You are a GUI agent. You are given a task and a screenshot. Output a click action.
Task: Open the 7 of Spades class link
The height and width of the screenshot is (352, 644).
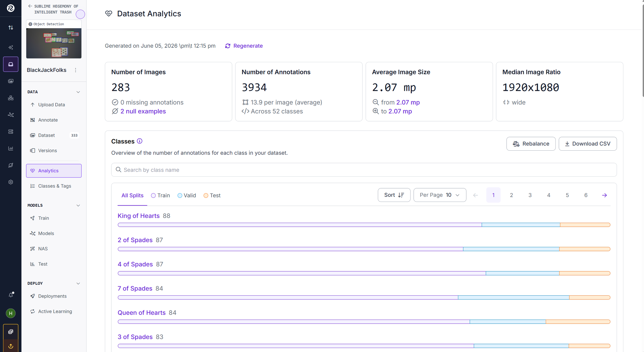(x=135, y=288)
